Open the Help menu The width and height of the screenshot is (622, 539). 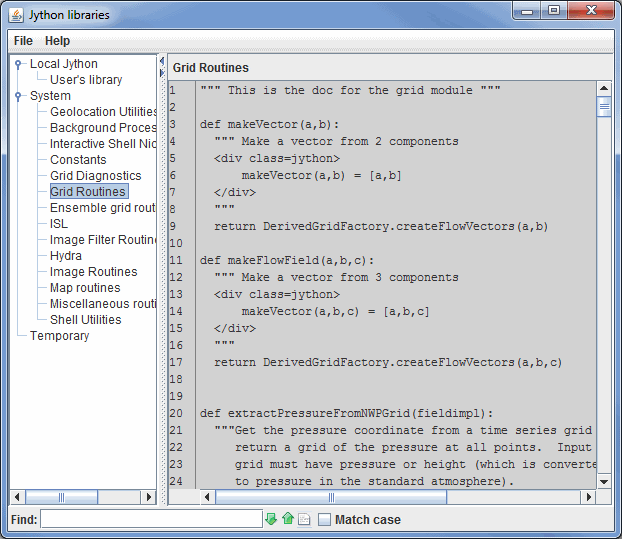(x=57, y=41)
